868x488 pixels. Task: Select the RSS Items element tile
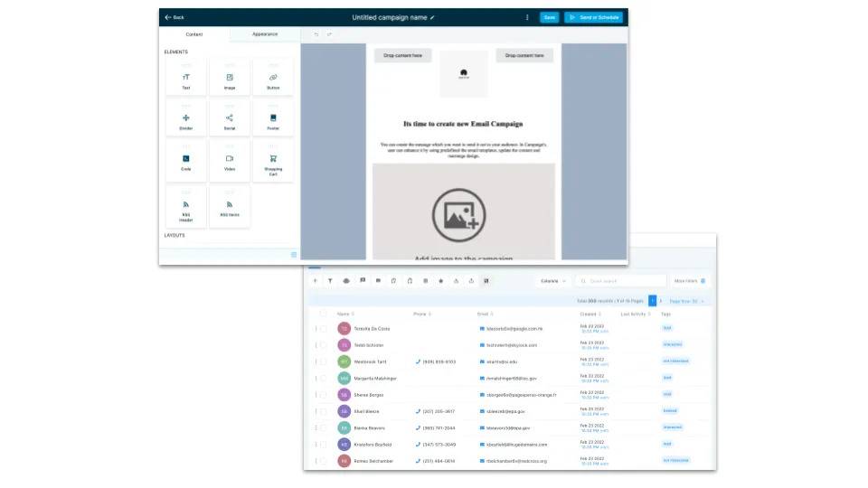tap(230, 206)
